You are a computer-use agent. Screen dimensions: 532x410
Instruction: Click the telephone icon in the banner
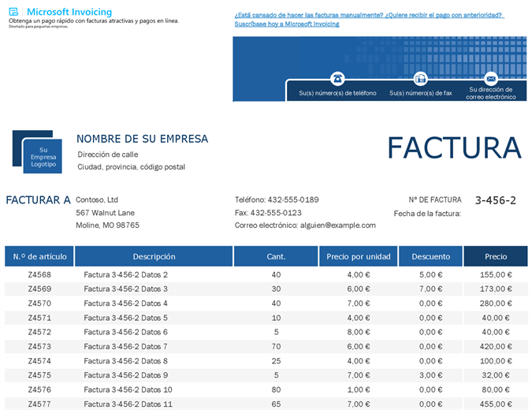coord(337,79)
